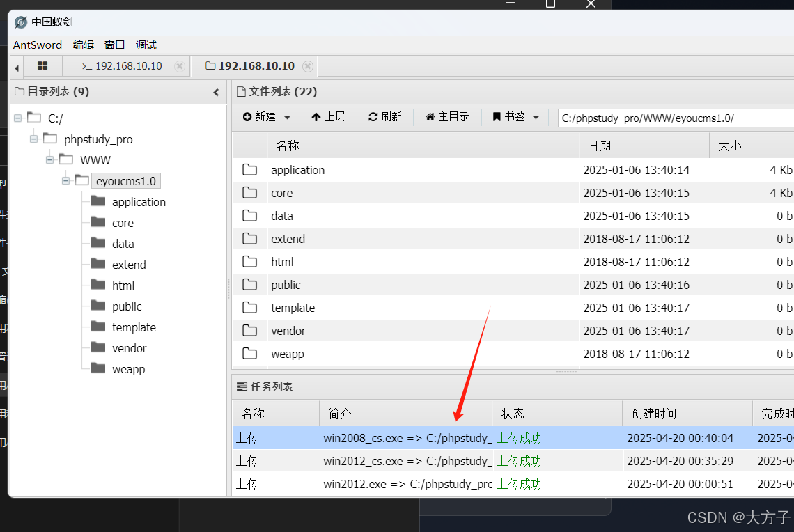
Task: Click the tab scroll-left arrow
Action: (17, 68)
